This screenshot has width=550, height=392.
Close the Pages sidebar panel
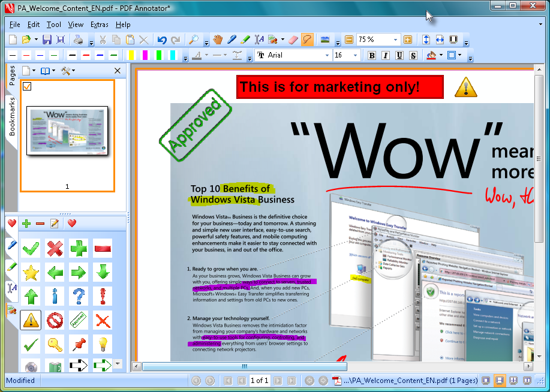click(118, 71)
